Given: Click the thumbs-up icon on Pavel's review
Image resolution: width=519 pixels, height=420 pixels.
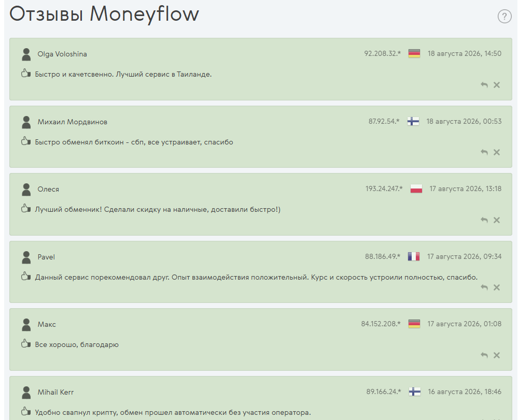Looking at the screenshot, I should [26, 276].
